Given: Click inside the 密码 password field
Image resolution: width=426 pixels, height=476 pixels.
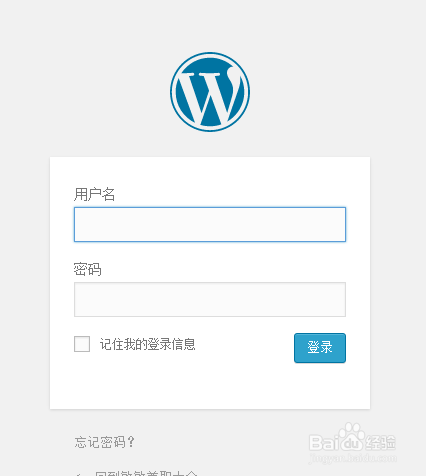Looking at the screenshot, I should [210, 299].
